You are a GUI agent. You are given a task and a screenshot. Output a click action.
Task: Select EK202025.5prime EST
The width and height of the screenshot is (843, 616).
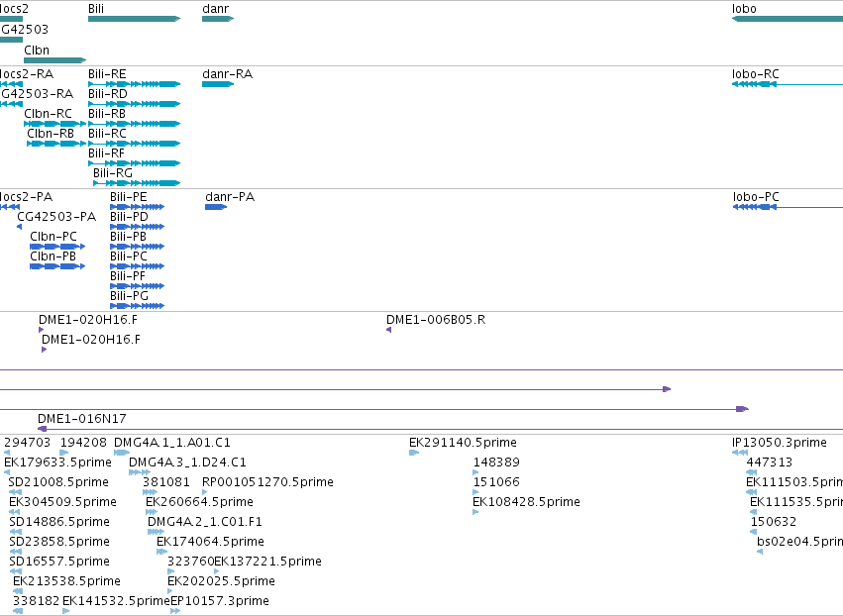tap(170, 592)
